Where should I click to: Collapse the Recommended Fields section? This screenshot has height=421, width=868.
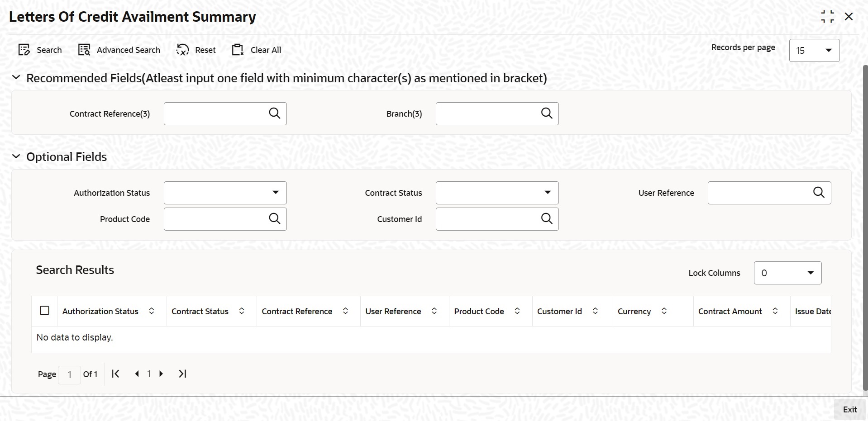(x=16, y=78)
